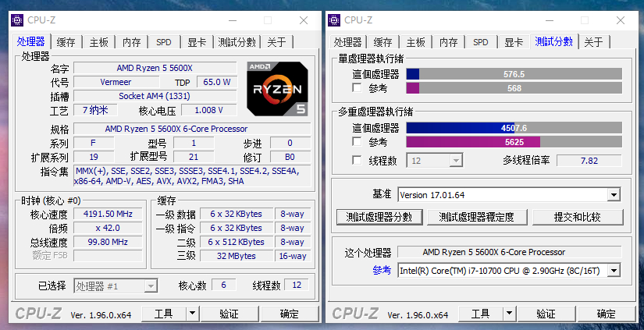Open the 參考 Intel Core i7-10700 dropdown
The height and width of the screenshot is (330, 644).
pos(614,271)
